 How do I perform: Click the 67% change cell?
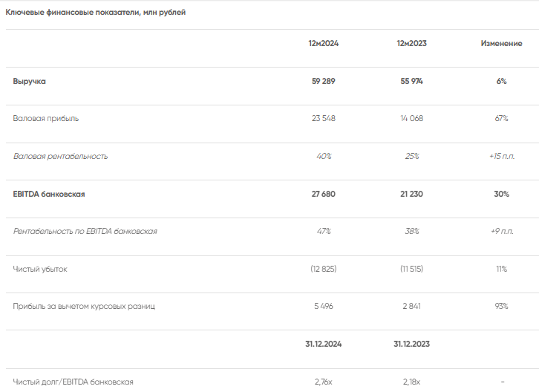501,118
